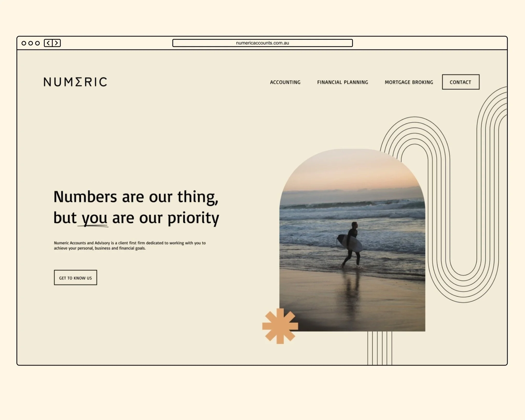The image size is (525, 420).
Task: Select the MORTGAGE BROKING navigation link
Action: coord(409,82)
